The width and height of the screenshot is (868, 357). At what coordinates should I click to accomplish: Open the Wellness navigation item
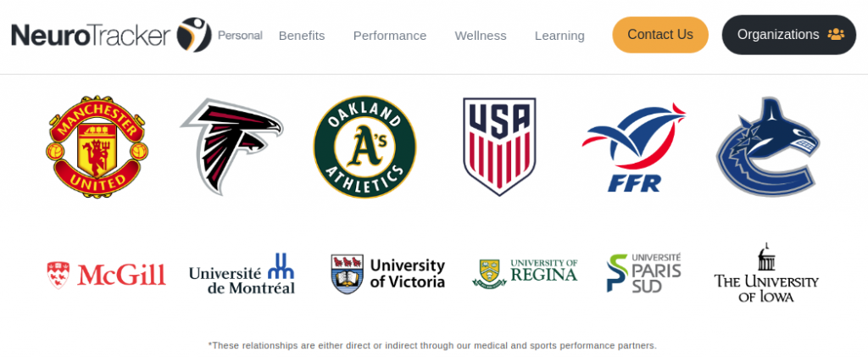(481, 36)
